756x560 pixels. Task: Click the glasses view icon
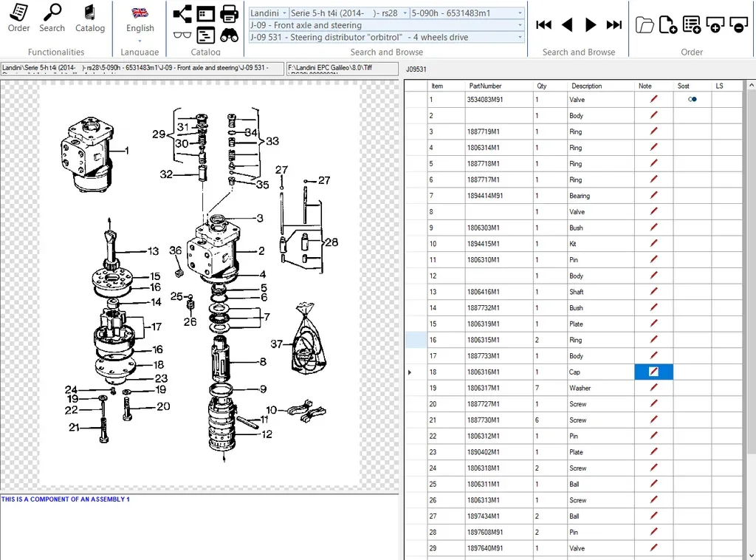click(182, 34)
